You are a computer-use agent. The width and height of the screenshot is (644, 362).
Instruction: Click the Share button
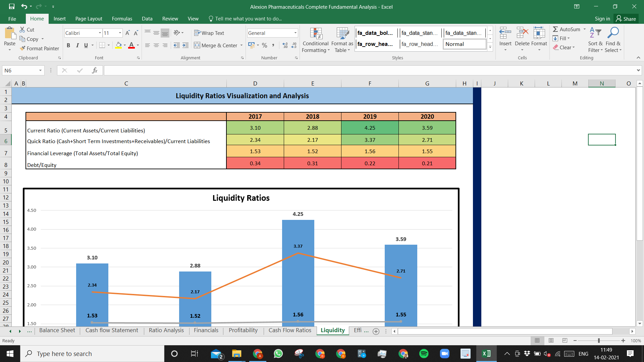pyautogui.click(x=626, y=19)
